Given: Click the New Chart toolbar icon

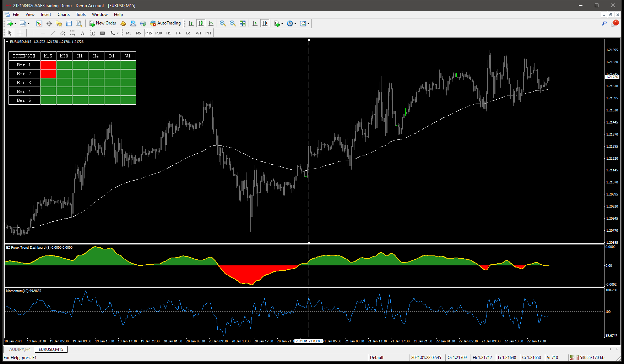Looking at the screenshot, I should tap(10, 23).
